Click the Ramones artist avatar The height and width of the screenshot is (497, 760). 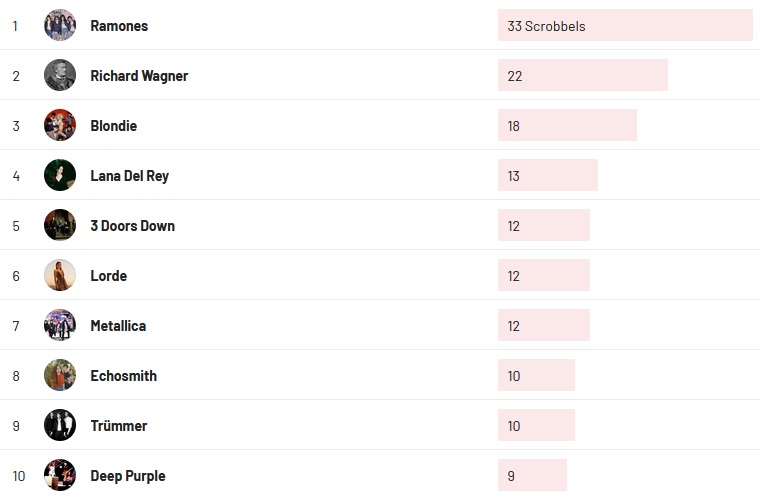[x=60, y=25]
